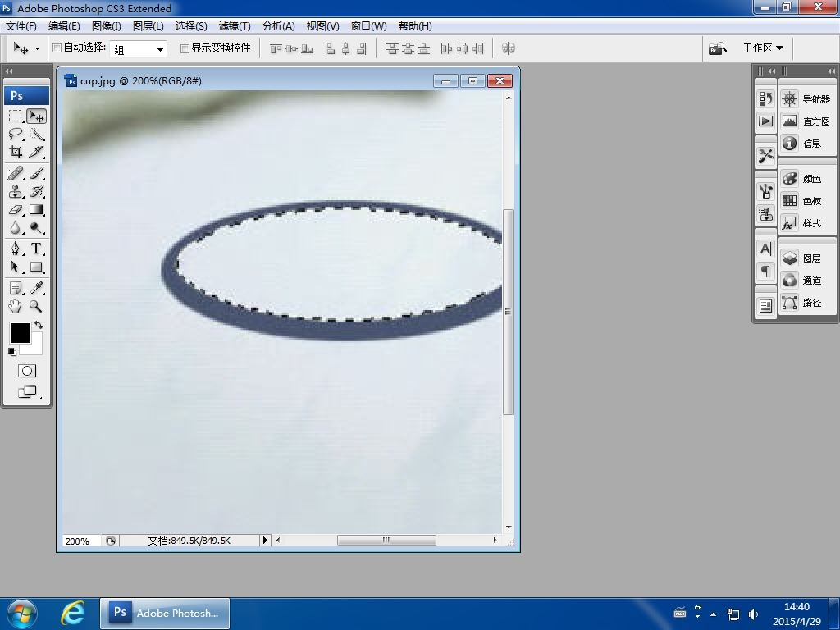Screen dimensions: 840x630
Task: Select the Notes tool
Action: click(16, 288)
